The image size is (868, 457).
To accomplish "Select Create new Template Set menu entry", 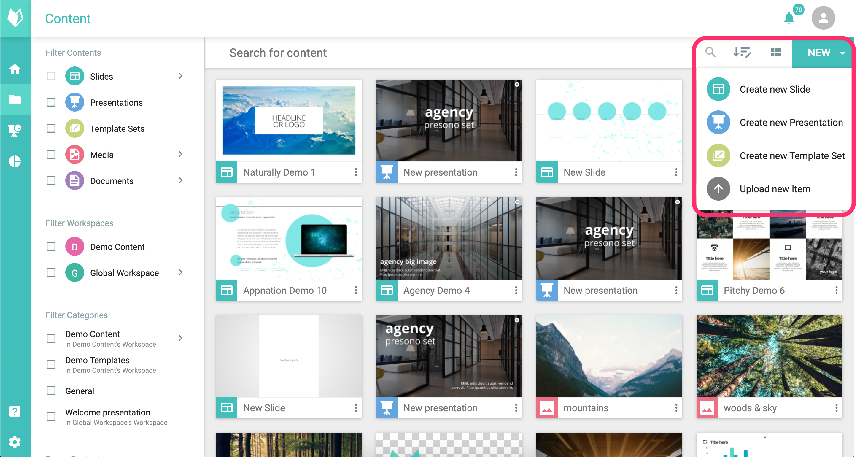I will click(x=775, y=156).
